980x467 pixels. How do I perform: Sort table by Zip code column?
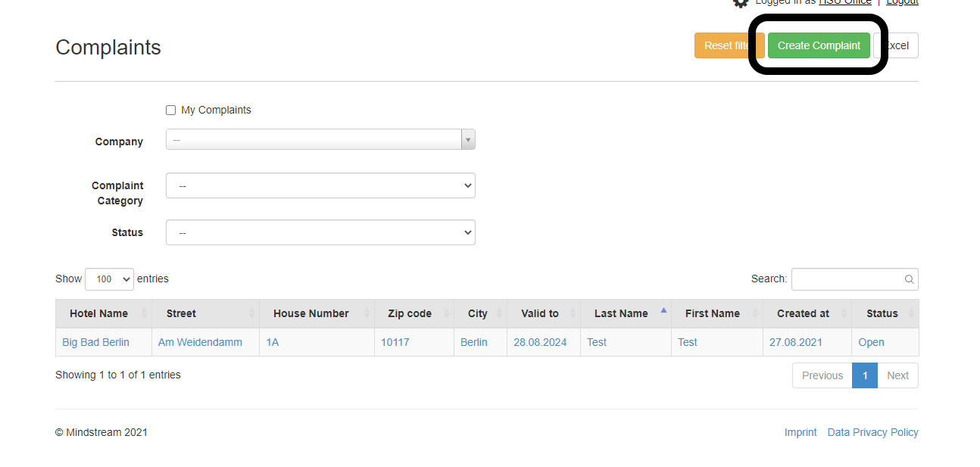point(409,313)
